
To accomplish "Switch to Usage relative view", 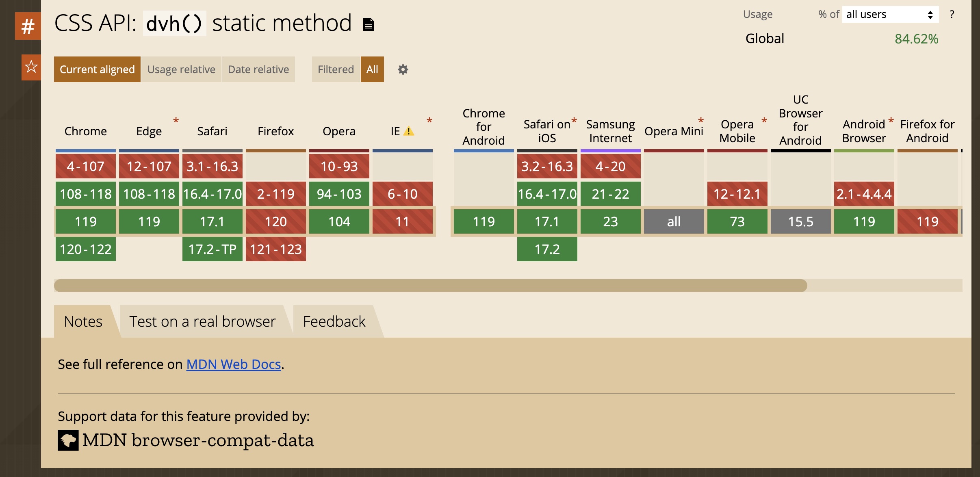I will 181,69.
